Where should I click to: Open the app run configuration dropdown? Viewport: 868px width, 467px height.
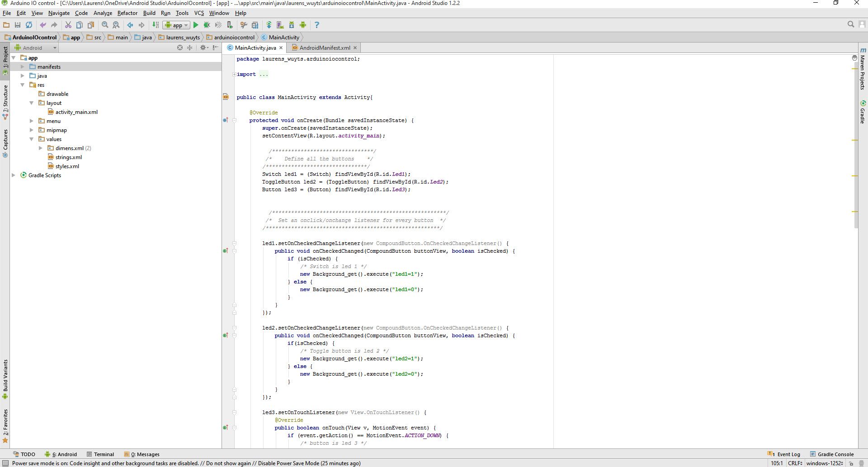pyautogui.click(x=176, y=25)
